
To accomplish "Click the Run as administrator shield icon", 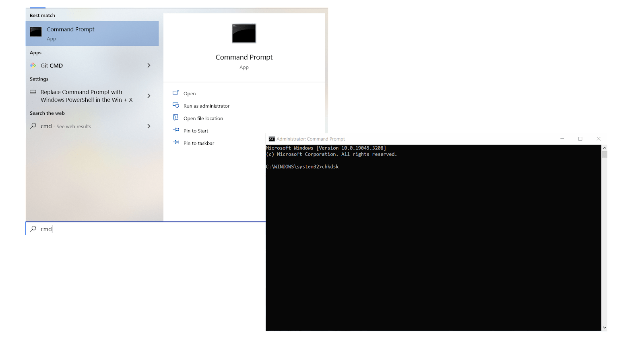I will pos(176,105).
